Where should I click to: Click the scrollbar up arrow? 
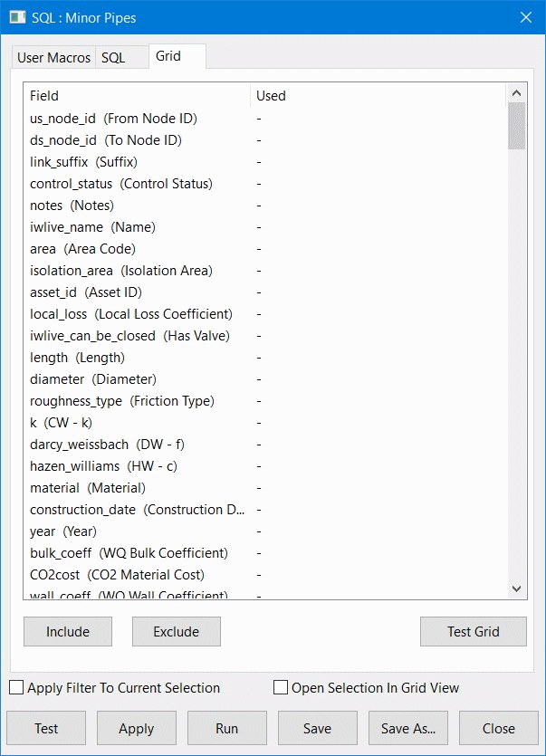(x=517, y=91)
